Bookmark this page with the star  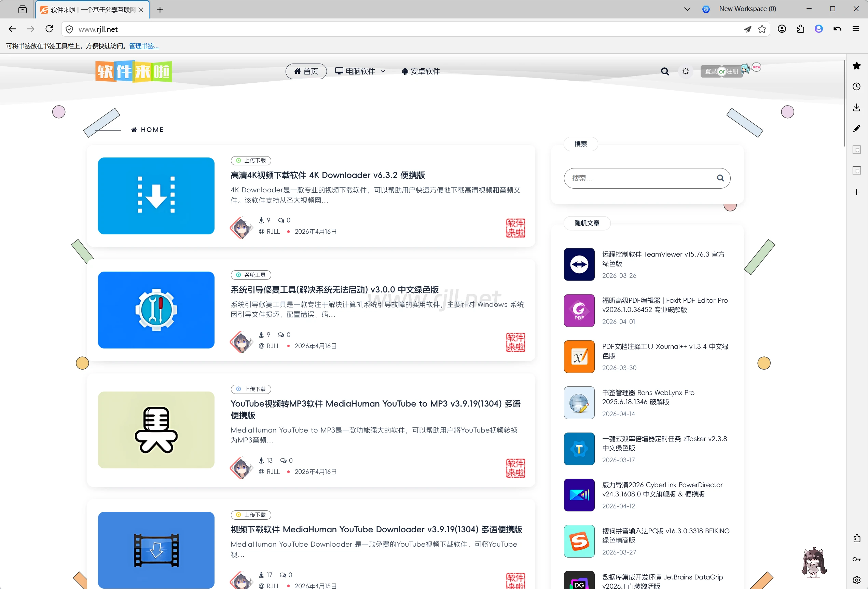click(x=762, y=29)
